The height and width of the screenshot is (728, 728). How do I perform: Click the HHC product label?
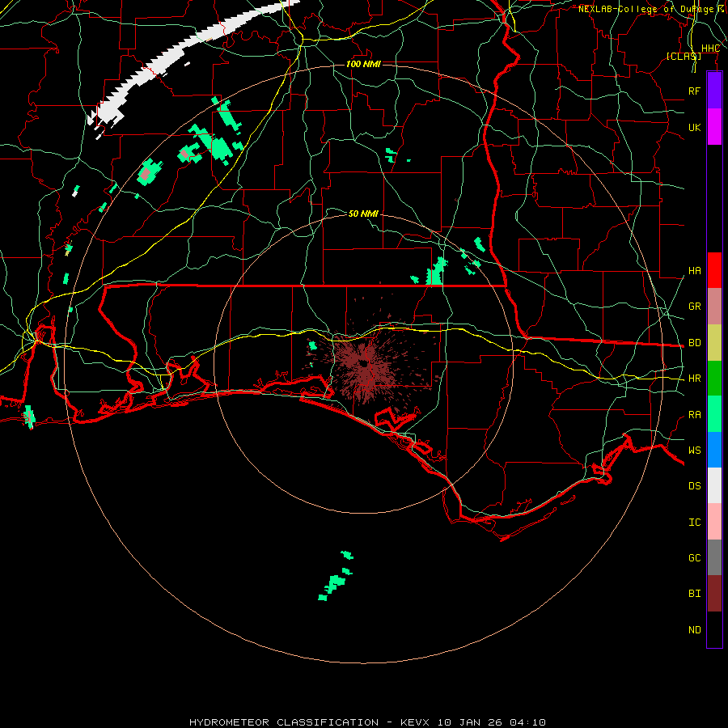tap(710, 49)
